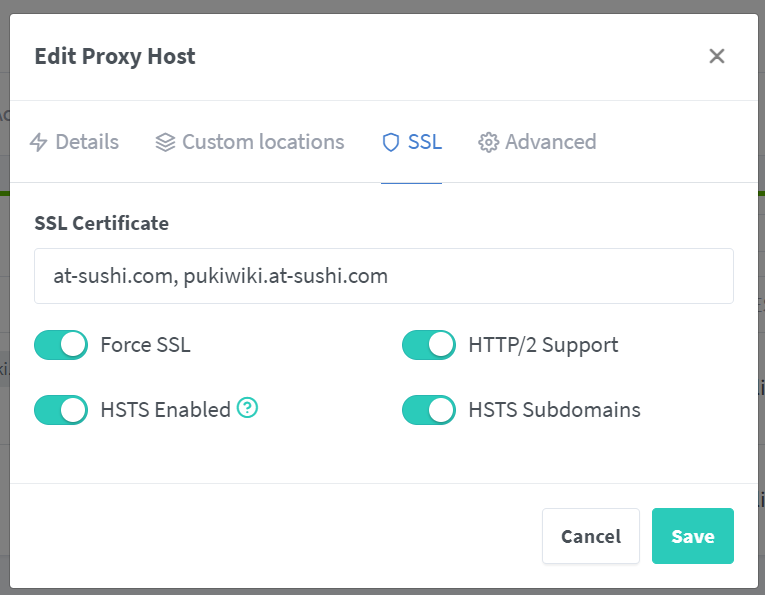Click the Force SSL label text
This screenshot has width=765, height=595.
[145, 345]
